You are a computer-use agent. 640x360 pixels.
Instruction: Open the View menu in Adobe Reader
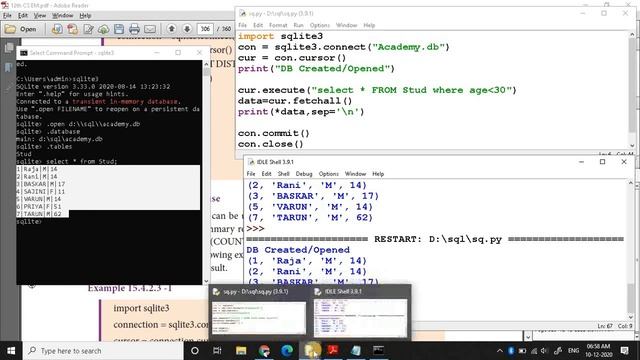40,16
